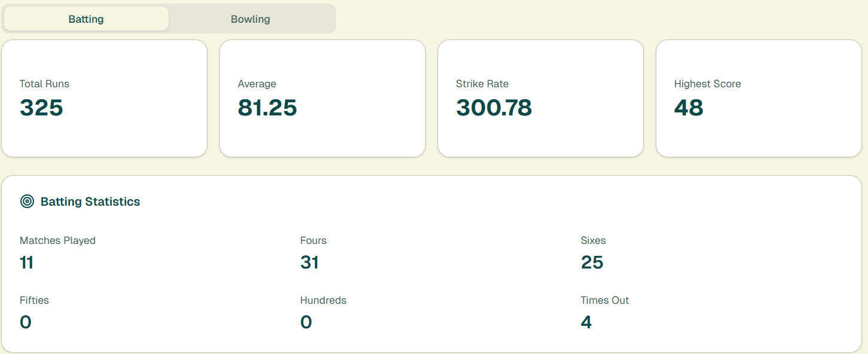Click the Total Runs label

(x=44, y=84)
